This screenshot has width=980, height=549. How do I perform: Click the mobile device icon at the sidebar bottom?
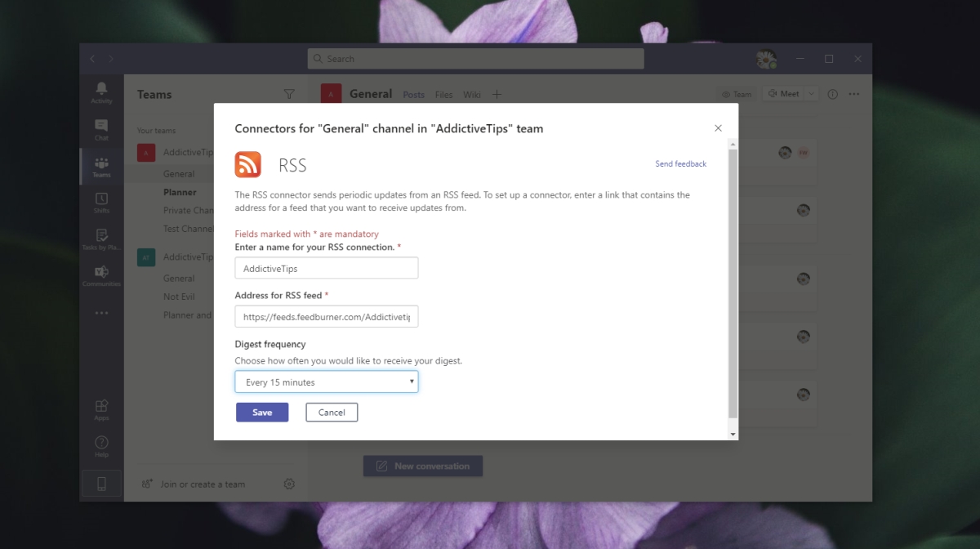pyautogui.click(x=101, y=484)
